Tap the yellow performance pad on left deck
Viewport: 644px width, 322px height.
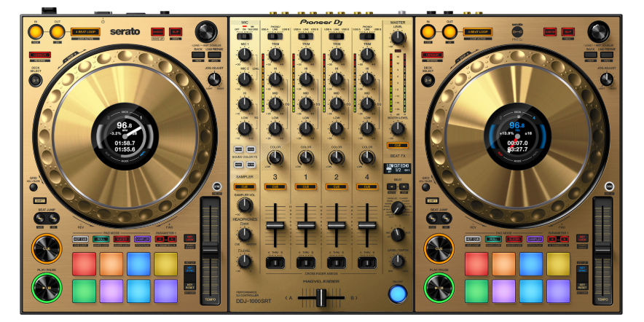tap(165, 264)
